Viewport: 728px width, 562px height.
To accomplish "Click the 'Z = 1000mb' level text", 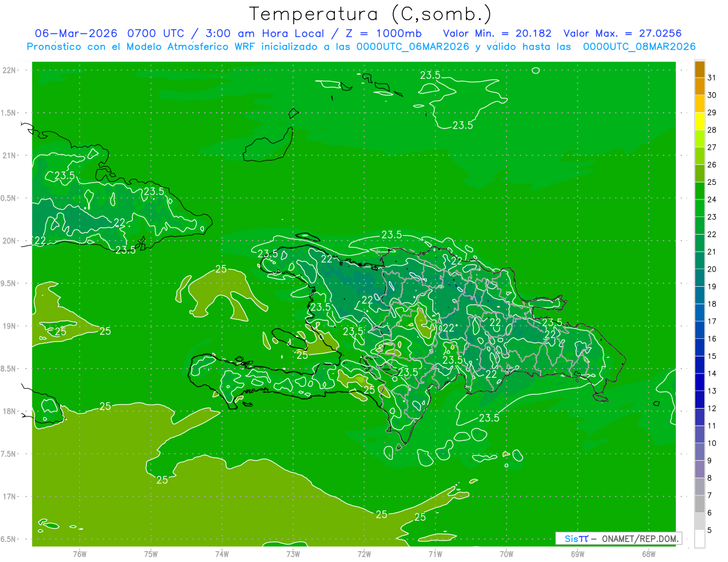I will 385,33.
